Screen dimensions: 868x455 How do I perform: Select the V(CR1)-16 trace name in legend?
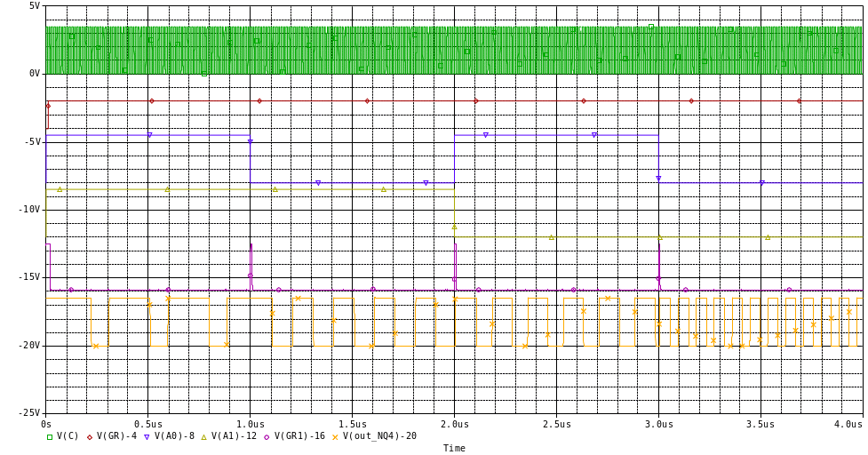[297, 436]
